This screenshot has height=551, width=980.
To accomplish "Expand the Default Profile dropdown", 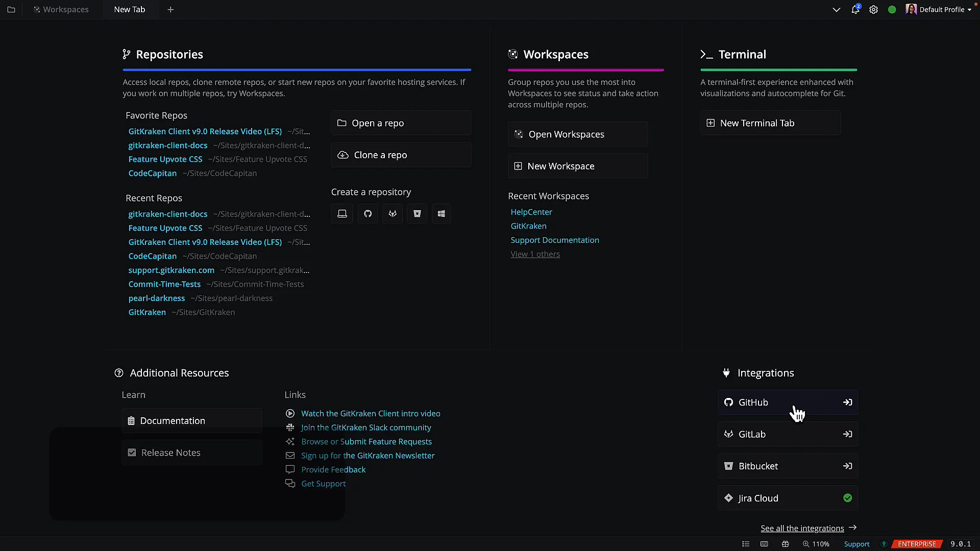I will [x=941, y=10].
